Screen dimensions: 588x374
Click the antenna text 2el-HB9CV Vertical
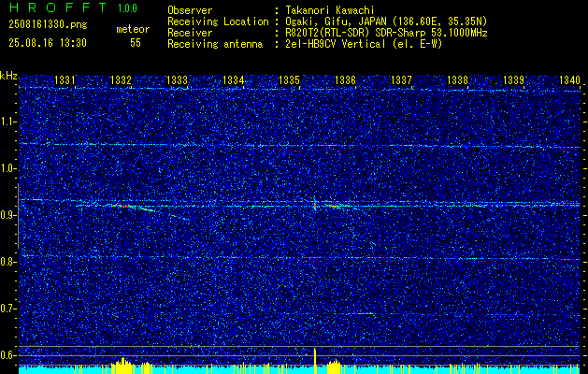[x=335, y=44]
